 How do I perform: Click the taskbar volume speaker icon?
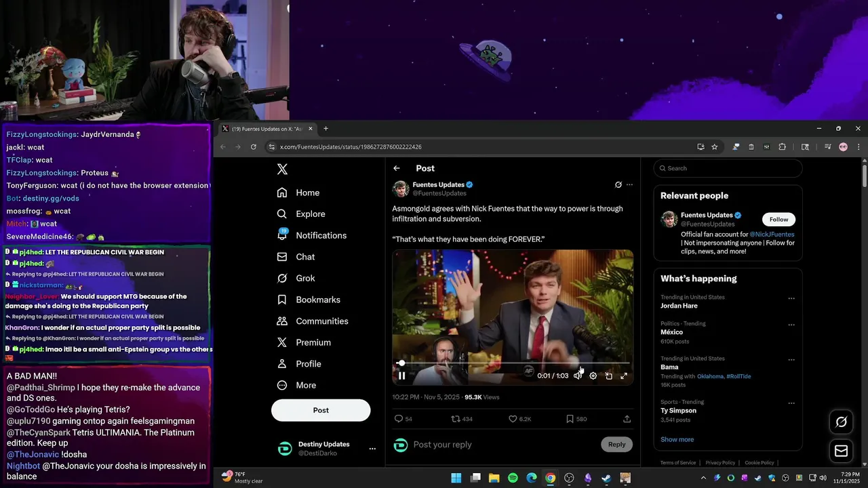823,478
